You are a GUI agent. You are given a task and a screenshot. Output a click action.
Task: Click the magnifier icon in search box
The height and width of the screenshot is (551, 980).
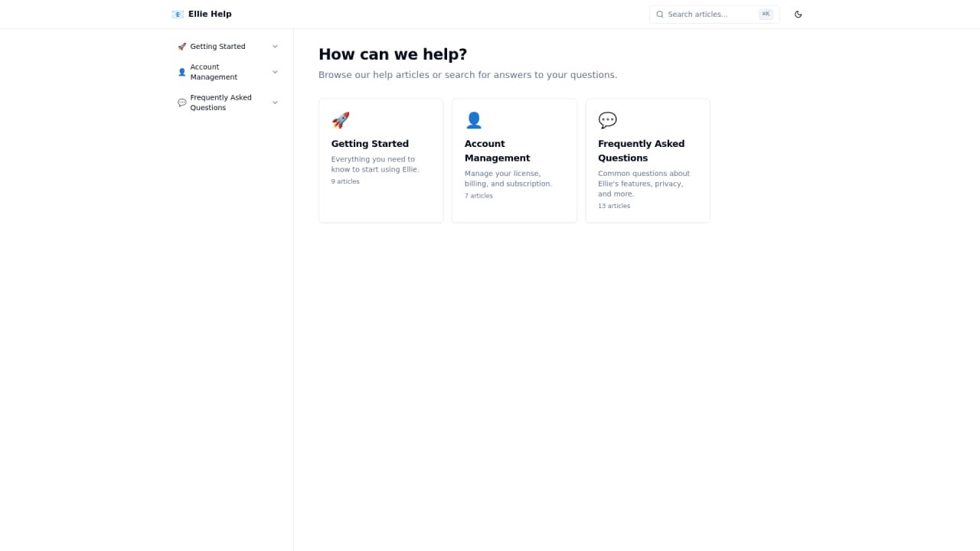click(660, 14)
